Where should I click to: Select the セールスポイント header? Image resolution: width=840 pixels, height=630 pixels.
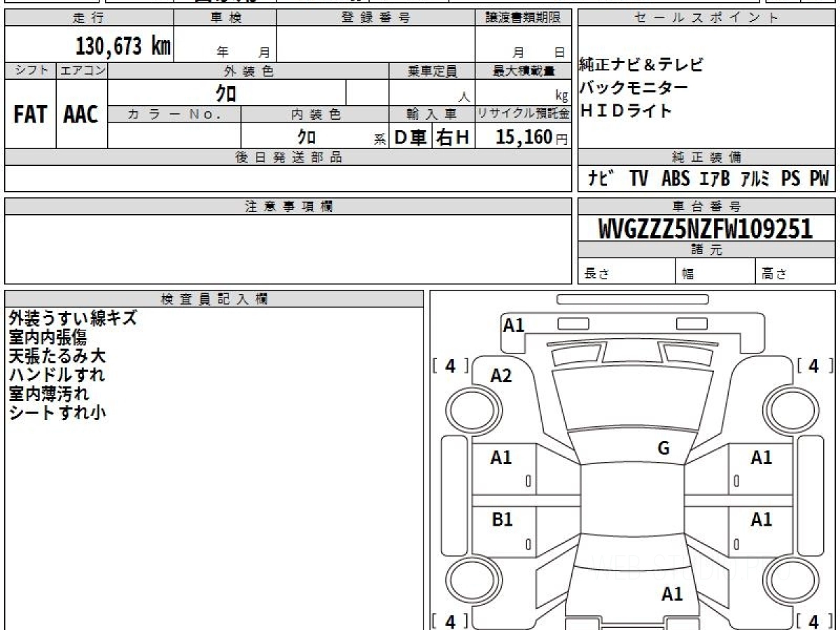point(707,18)
